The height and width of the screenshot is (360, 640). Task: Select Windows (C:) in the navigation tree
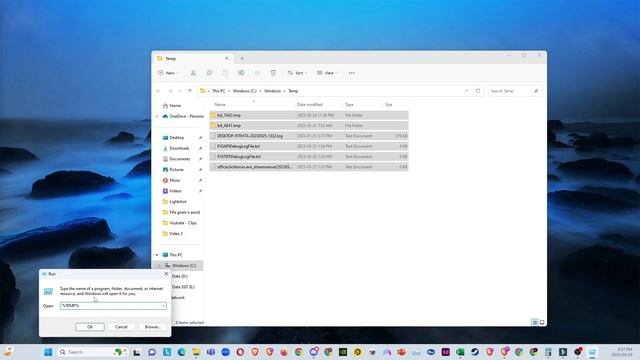click(183, 265)
